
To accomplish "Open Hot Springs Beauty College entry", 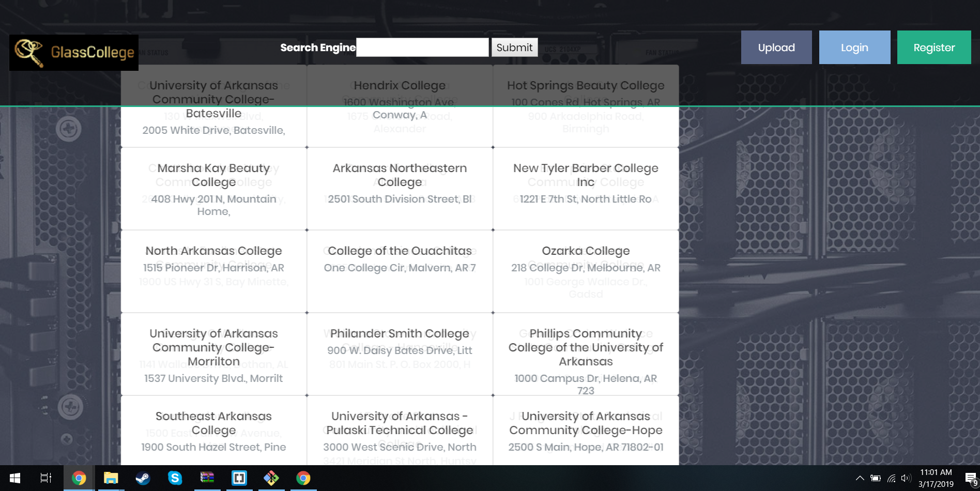I will click(586, 85).
